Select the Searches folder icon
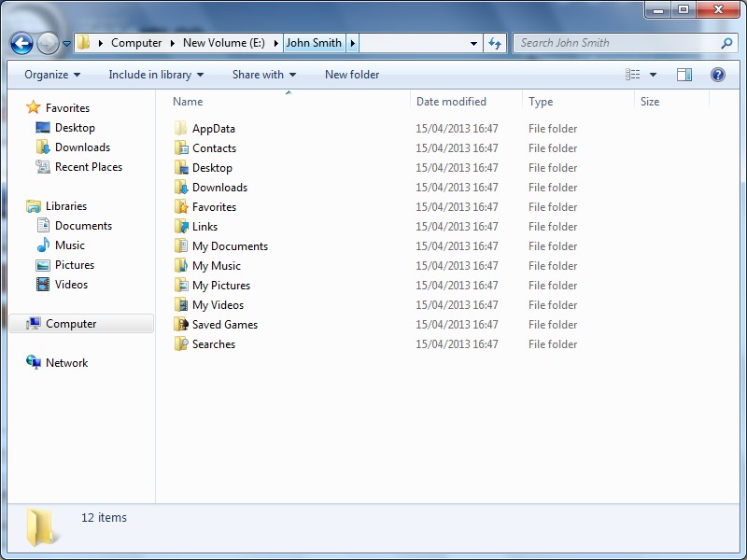This screenshot has width=747, height=560. [181, 343]
